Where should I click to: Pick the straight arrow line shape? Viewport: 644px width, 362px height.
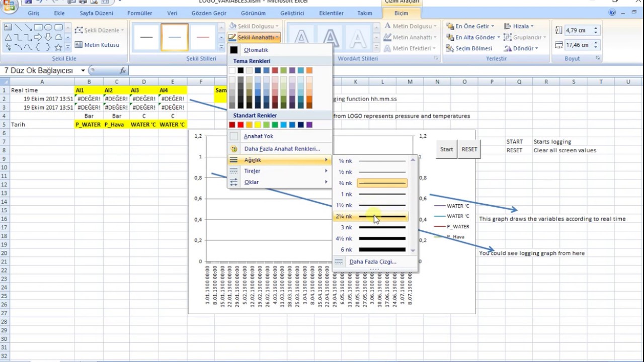(28, 27)
